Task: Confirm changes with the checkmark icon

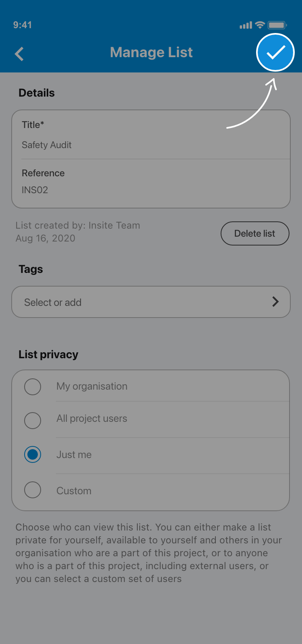Action: click(275, 53)
